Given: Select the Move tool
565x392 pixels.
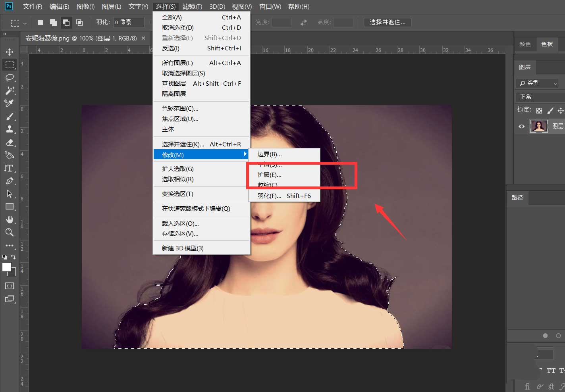Looking at the screenshot, I should (x=10, y=52).
